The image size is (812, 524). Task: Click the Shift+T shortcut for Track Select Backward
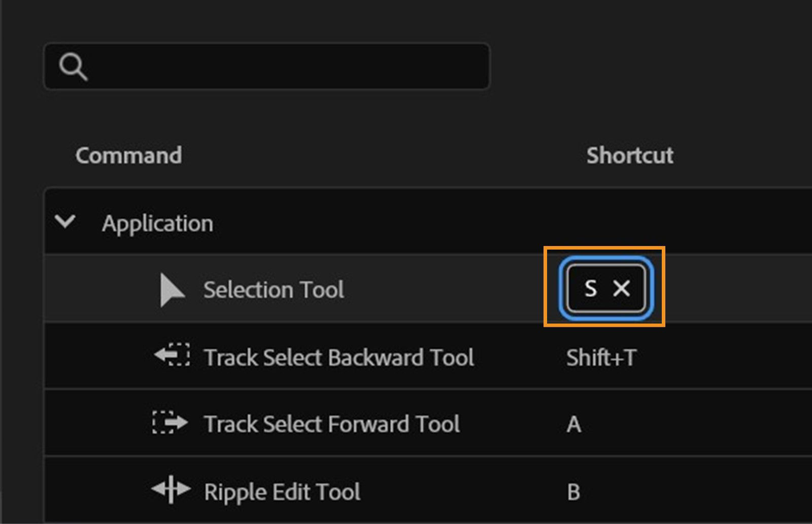(x=601, y=357)
